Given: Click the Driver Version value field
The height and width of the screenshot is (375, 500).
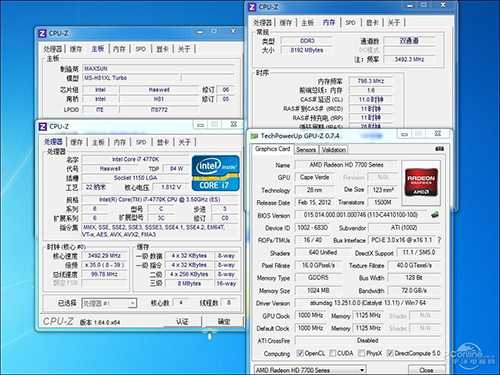Looking at the screenshot, I should tap(368, 303).
